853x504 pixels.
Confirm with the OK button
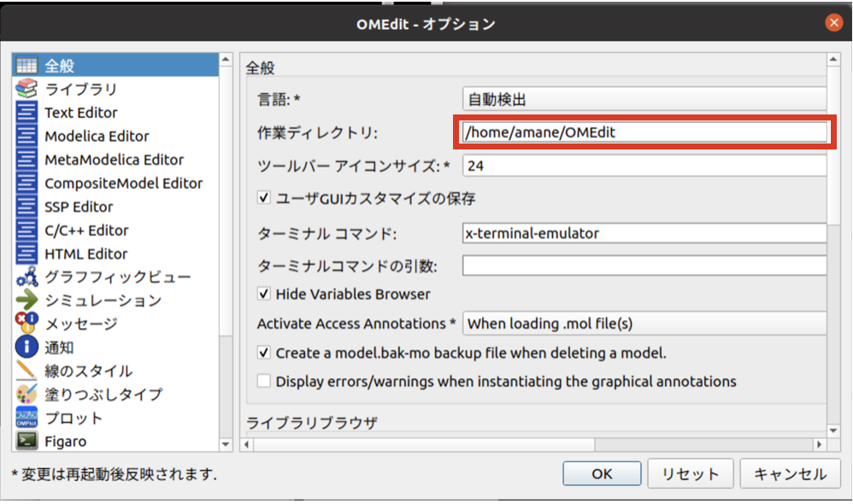[602, 473]
